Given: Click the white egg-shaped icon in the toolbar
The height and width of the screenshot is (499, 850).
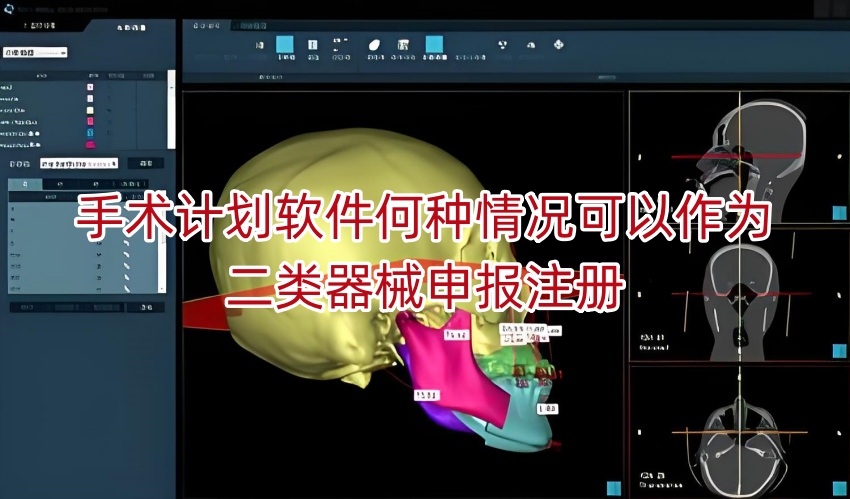Looking at the screenshot, I should point(374,45).
